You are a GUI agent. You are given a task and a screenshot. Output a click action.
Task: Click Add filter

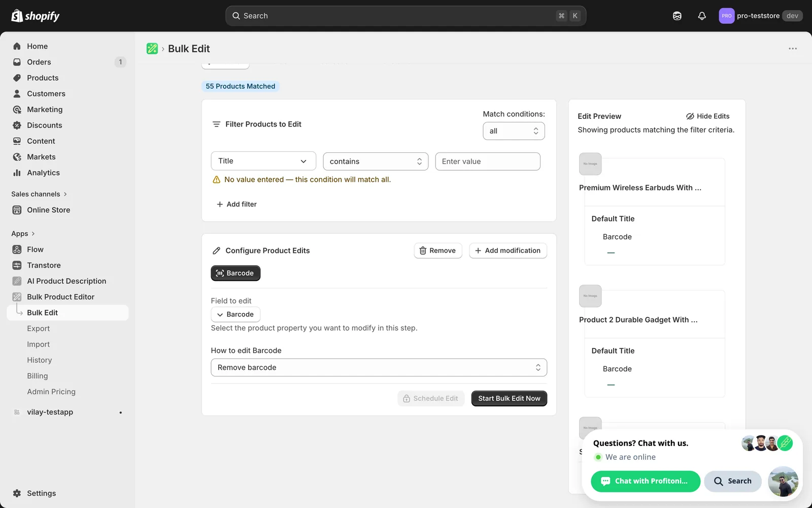236,204
